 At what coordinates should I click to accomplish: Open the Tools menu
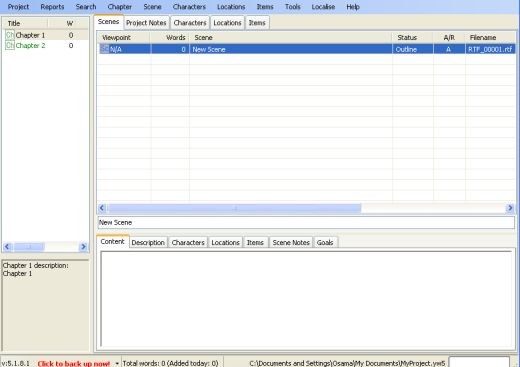coord(292,7)
